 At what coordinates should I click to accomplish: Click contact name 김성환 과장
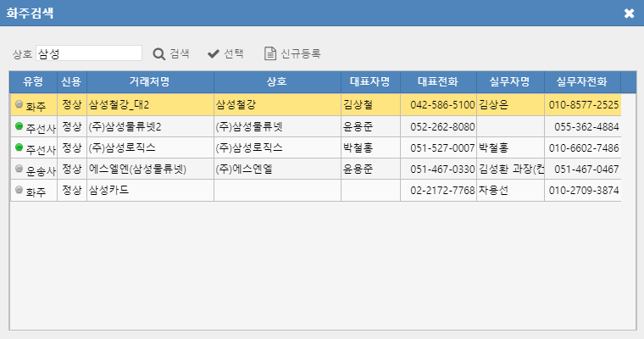click(511, 169)
